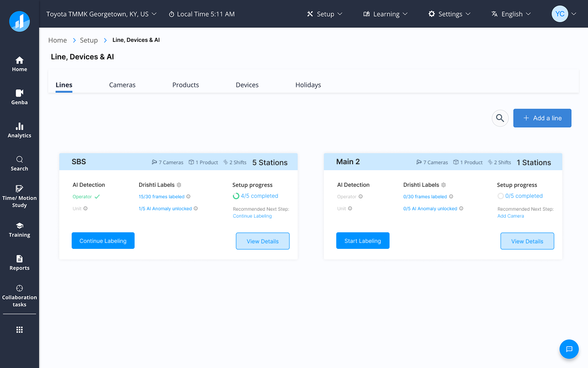Open Search from the sidebar

19,163
